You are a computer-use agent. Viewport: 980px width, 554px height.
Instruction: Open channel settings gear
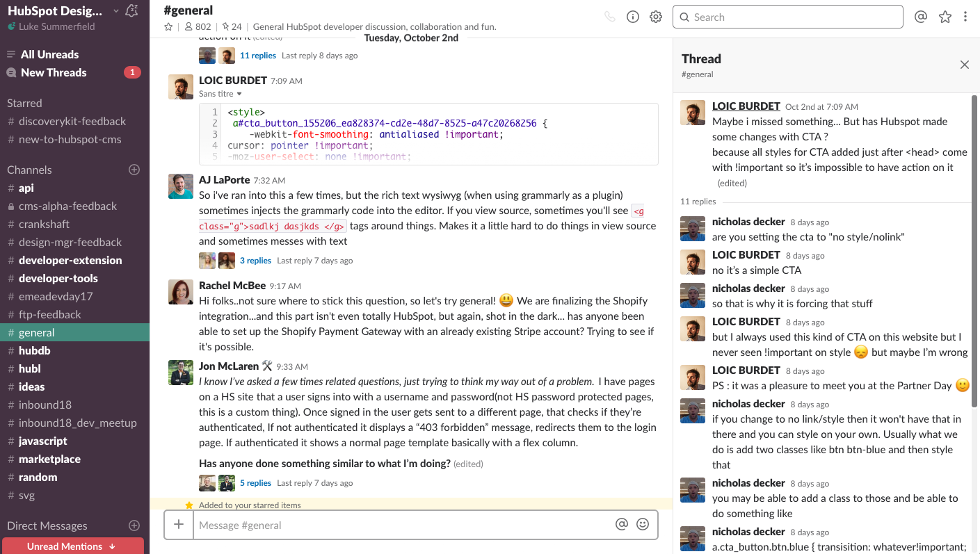tap(656, 17)
